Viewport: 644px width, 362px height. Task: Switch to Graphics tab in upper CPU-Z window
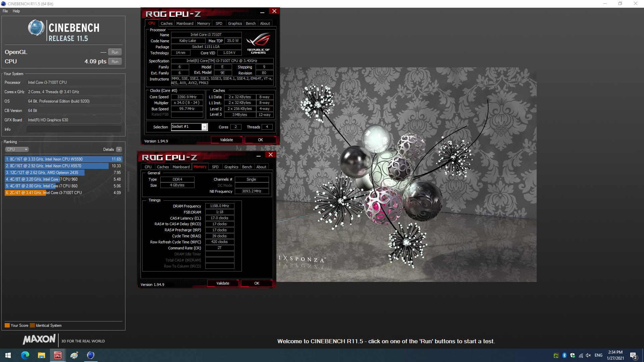tap(235, 23)
